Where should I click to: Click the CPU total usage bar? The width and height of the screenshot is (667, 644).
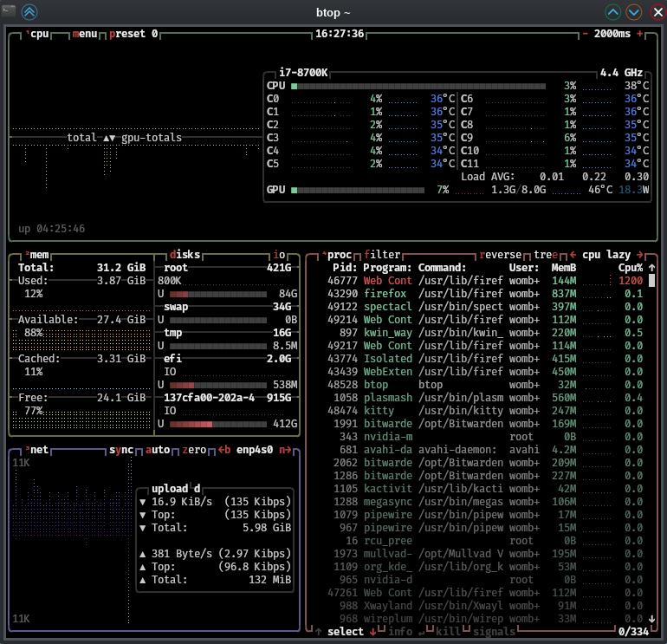418,86
